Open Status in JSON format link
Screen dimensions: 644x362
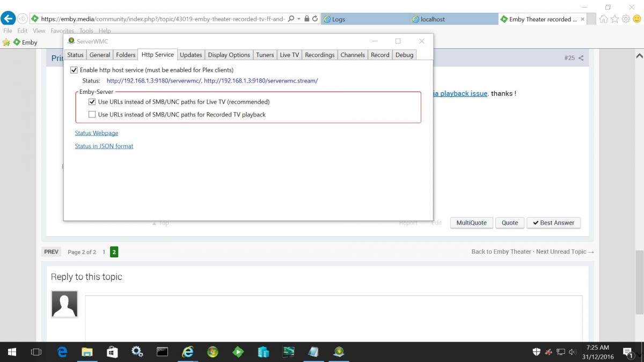coord(104,146)
